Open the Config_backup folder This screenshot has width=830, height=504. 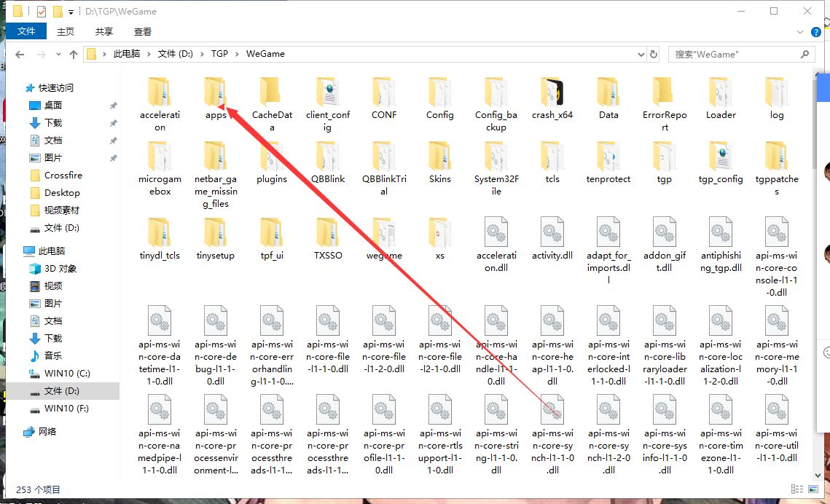(496, 105)
